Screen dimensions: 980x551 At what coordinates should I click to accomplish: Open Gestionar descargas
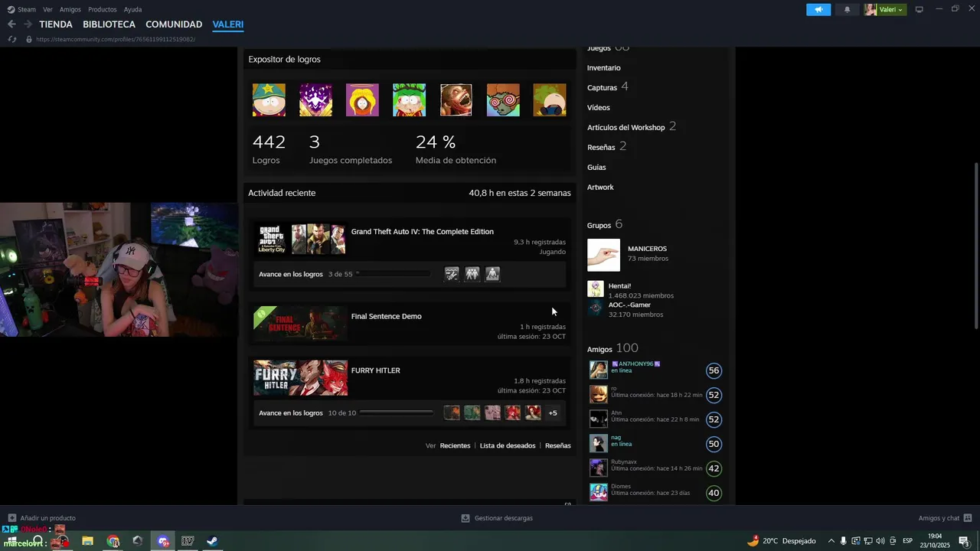tap(497, 518)
